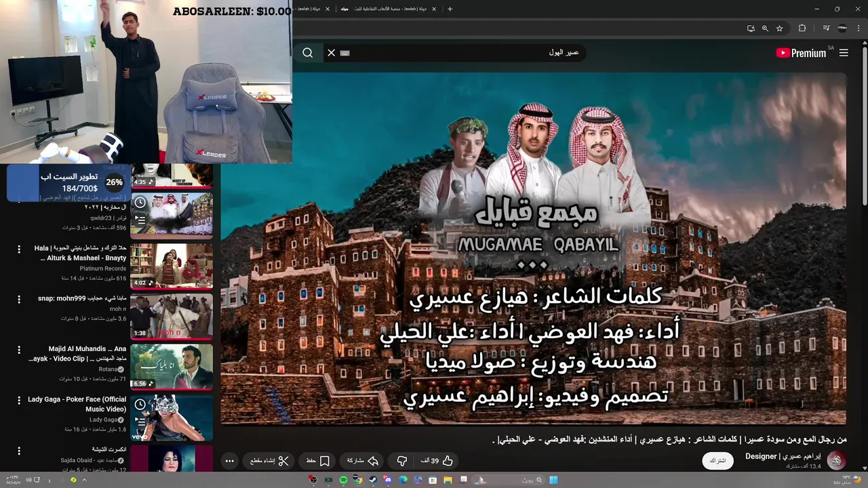Open Spotify from the taskbar

pos(343,480)
